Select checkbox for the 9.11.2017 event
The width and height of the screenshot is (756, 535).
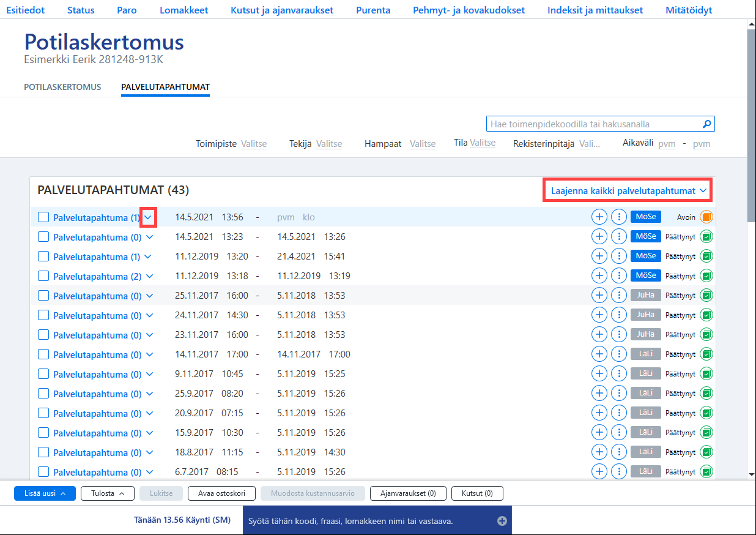tap(43, 374)
